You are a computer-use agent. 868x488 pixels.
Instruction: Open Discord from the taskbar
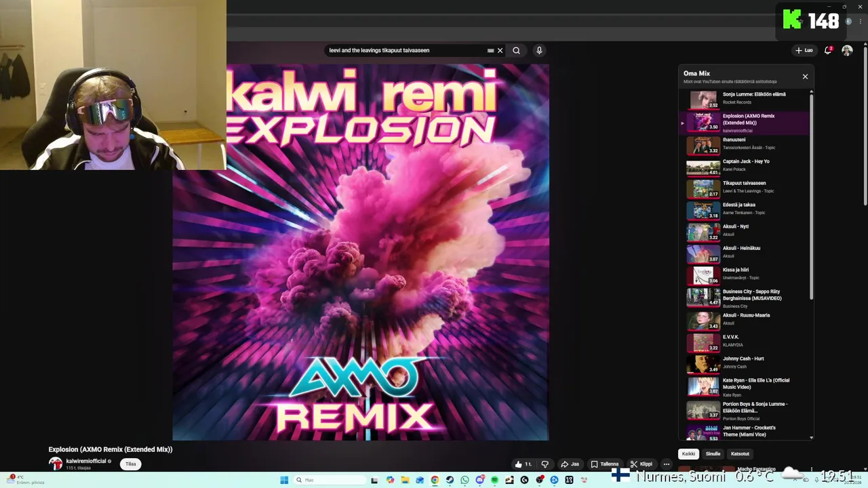click(x=479, y=480)
